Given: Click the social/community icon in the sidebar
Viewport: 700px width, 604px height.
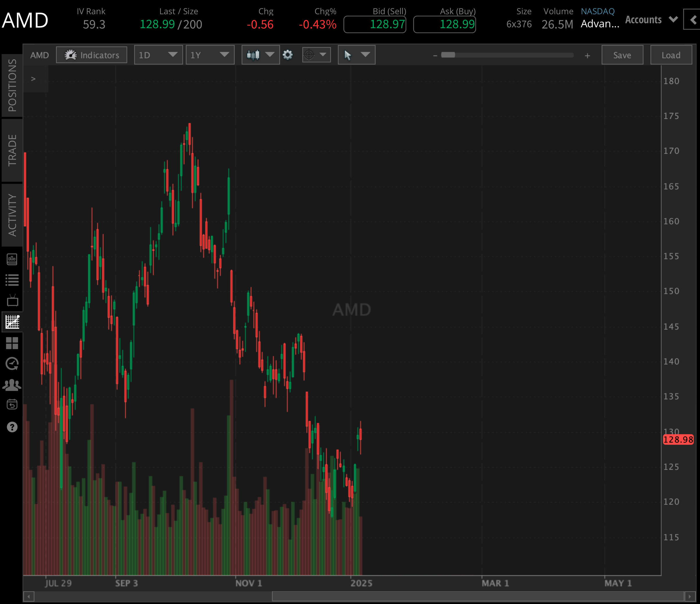Looking at the screenshot, I should (x=12, y=384).
